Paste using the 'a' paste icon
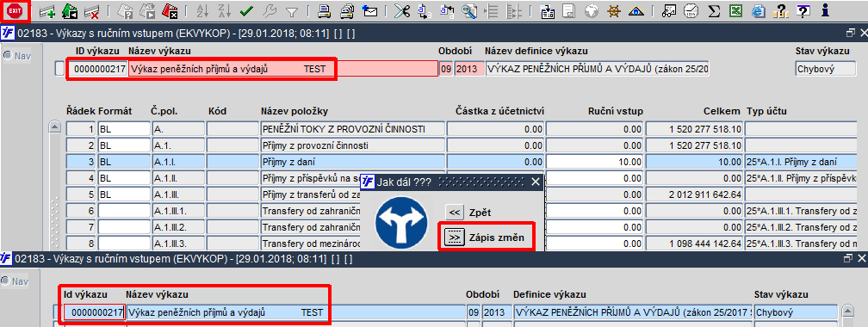The height and width of the screenshot is (327, 868). [446, 10]
